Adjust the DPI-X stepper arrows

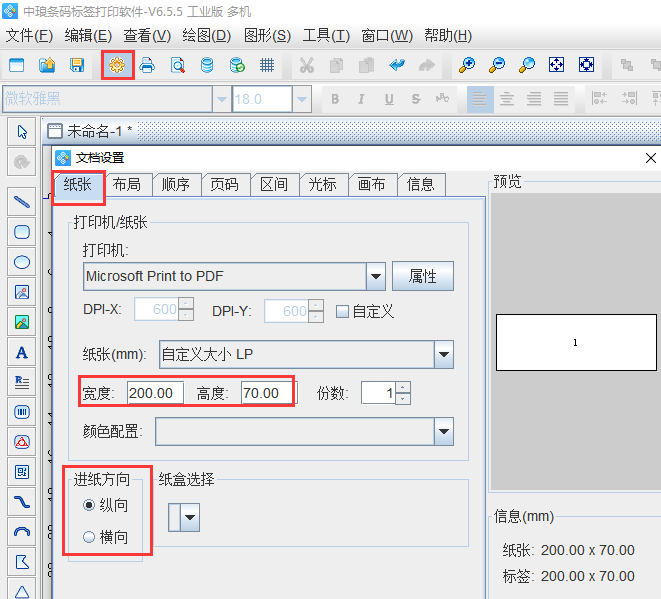point(186,309)
